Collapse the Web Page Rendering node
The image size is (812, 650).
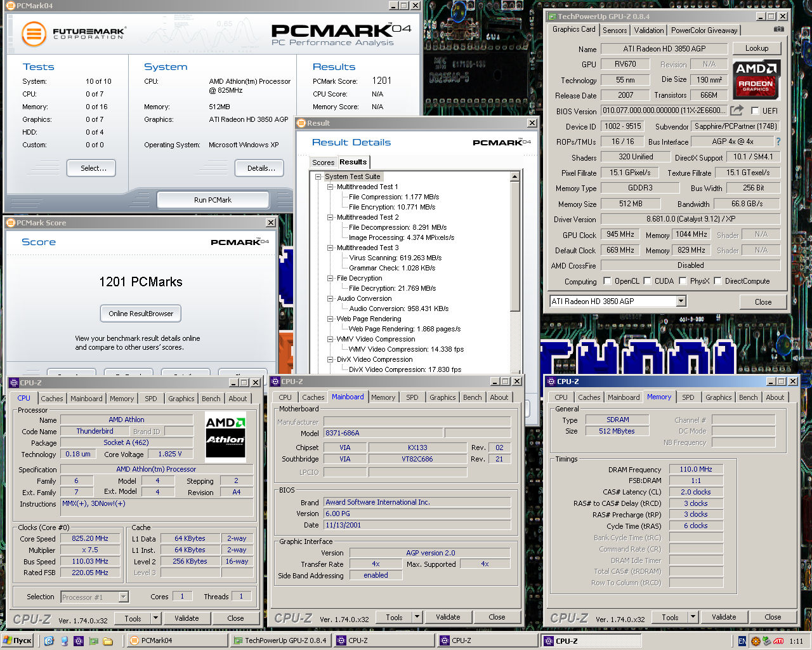click(331, 319)
